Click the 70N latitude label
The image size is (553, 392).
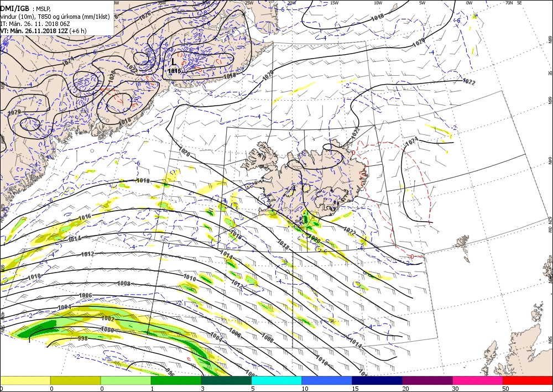point(509,3)
